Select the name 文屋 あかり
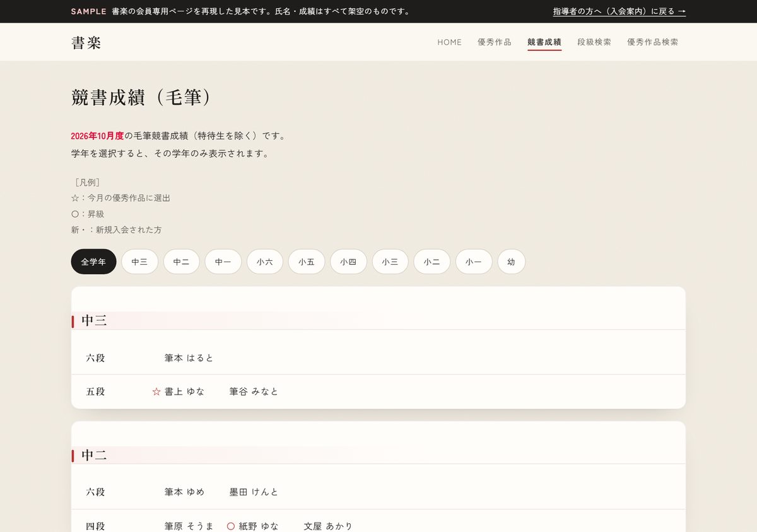Screen dimensions: 757x532 (x=328, y=526)
